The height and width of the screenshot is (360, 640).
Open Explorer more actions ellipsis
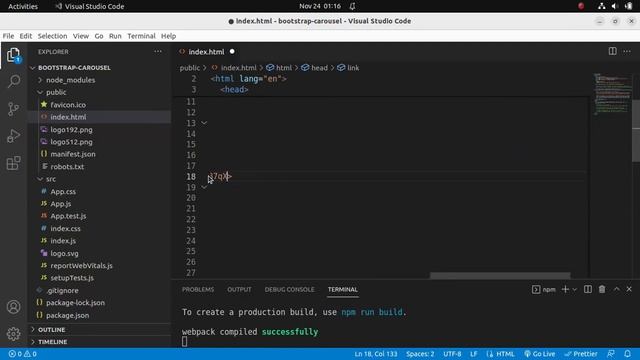158,51
